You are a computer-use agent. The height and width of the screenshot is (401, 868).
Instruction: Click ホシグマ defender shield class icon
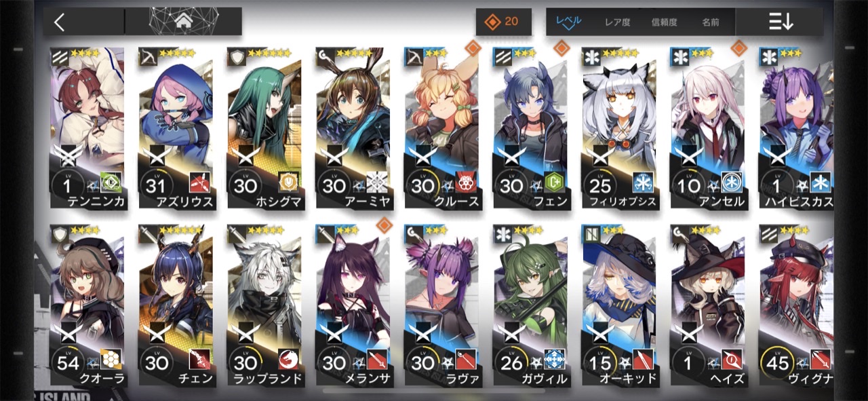click(237, 56)
